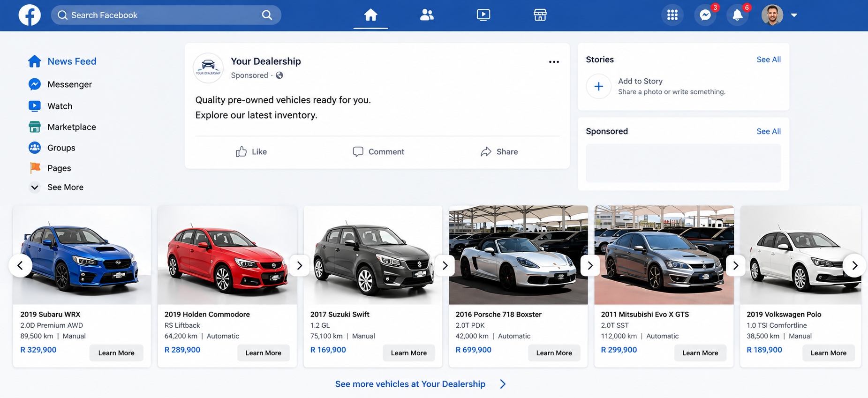This screenshot has width=868, height=398.
Task: Click the left carousel arrow on Subaru card
Action: coord(20,266)
